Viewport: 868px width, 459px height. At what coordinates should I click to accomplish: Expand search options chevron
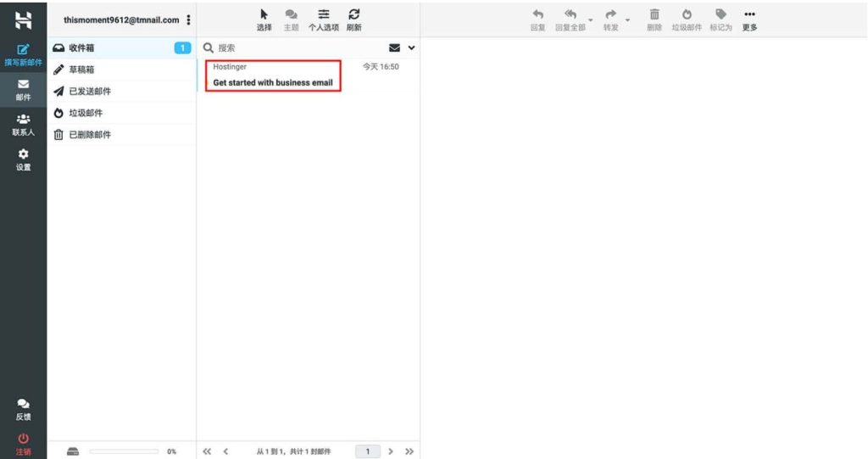click(x=411, y=48)
